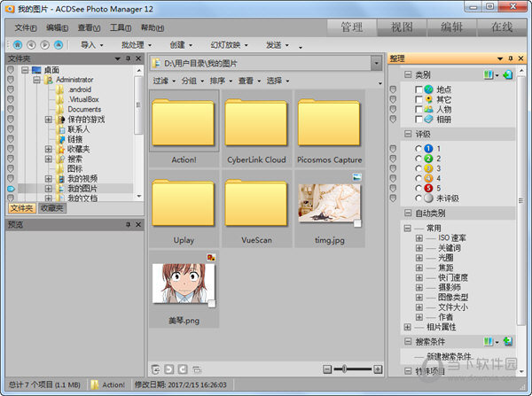Image resolution: width=532 pixels, height=396 pixels.
Task: Select 未评级 radio button
Action: 419,198
